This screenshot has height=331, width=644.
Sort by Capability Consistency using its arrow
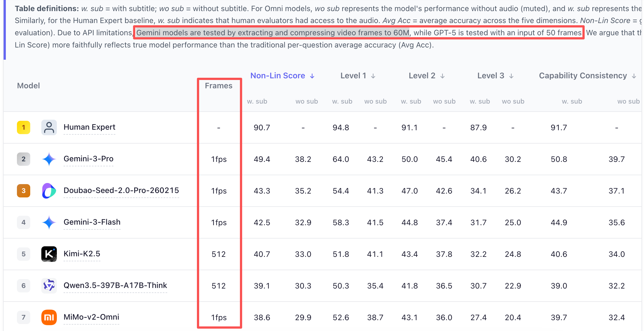click(634, 76)
